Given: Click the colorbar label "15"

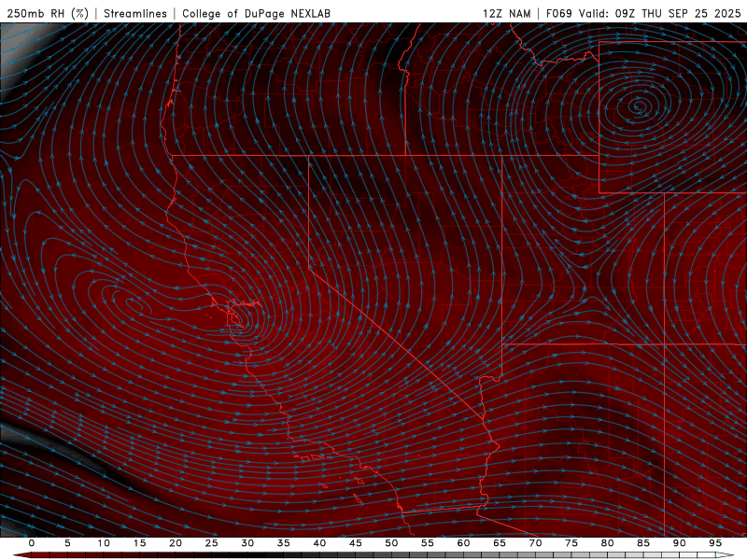Looking at the screenshot, I should tap(139, 543).
